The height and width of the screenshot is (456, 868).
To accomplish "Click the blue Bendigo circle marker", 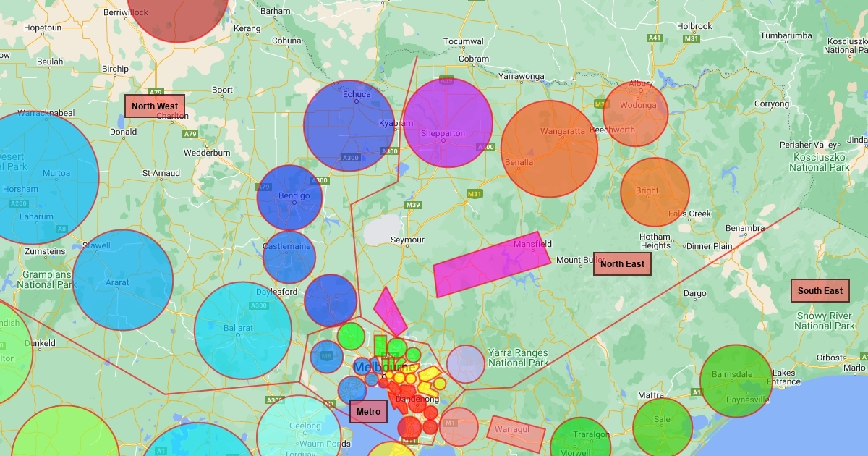I will point(289,198).
